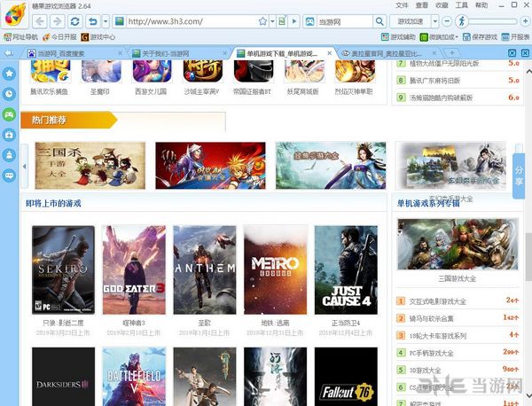532x406 pixels.
Task: Open 网址导航 bookmark
Action: pos(20,37)
